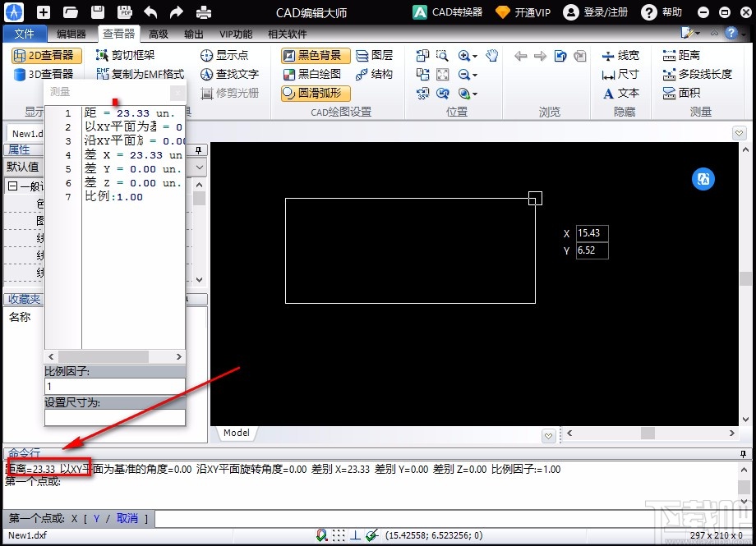
Task: Click the 比例因子 scale factor input field
Action: point(114,386)
